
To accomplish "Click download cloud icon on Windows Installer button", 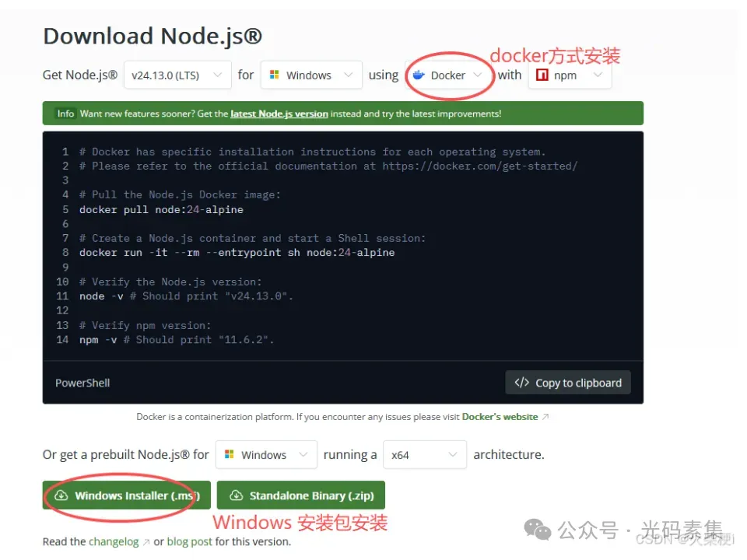I will [61, 495].
